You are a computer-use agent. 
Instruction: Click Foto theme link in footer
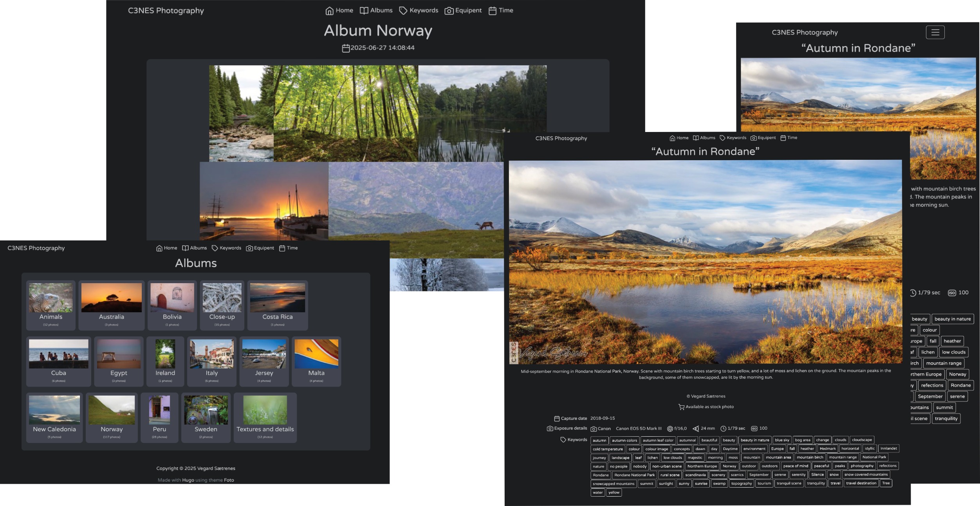tap(229, 480)
